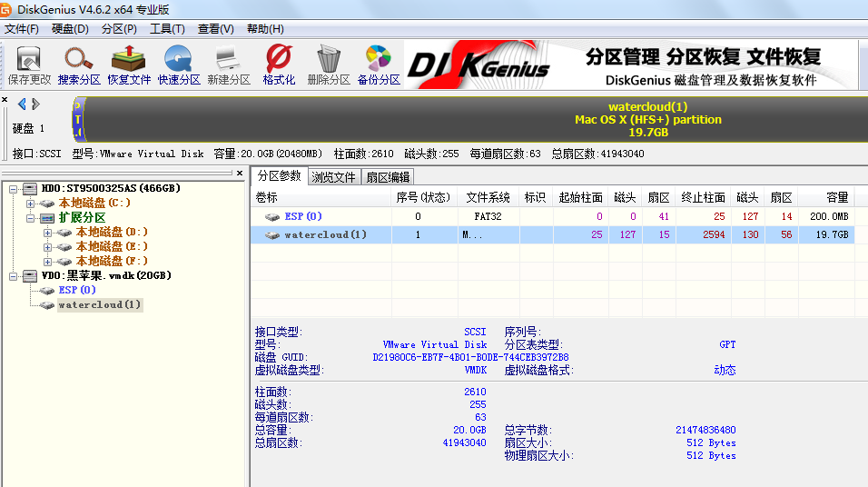Screen dimensions: 868x487
Task: Select HD0:ST9500325AS(466GB) in the tree
Action: (111, 188)
